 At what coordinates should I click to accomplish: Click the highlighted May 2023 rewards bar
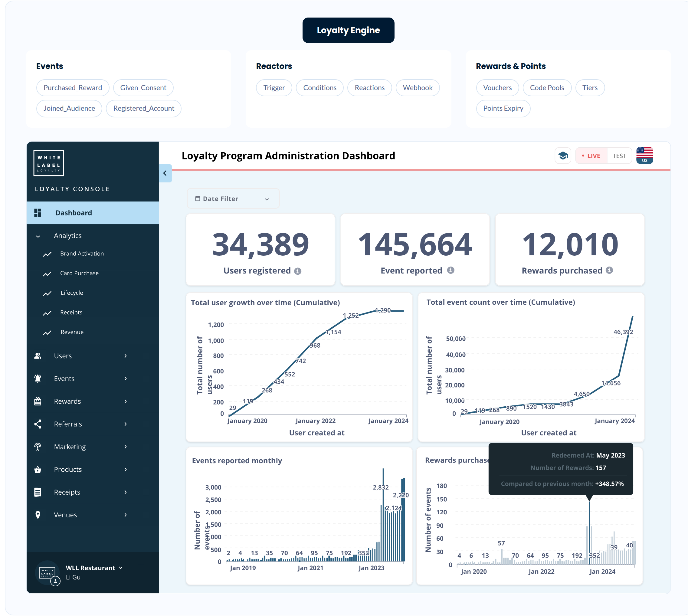589,532
